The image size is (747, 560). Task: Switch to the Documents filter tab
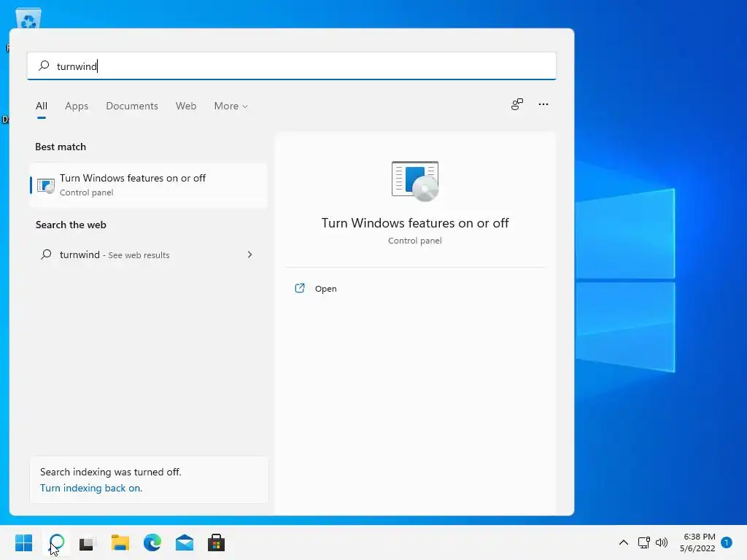tap(132, 106)
